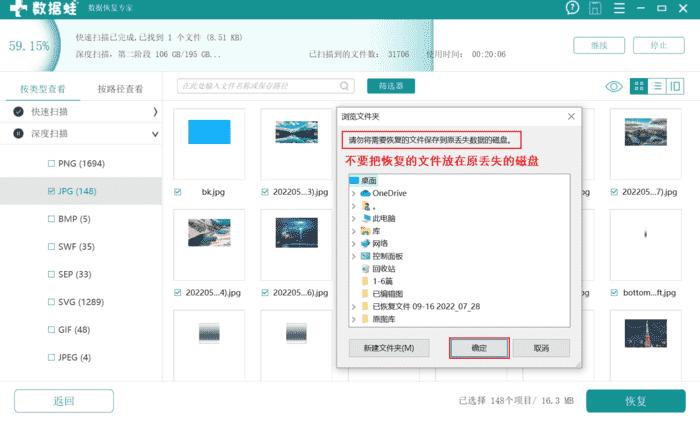Select 网络 in folder tree
This screenshot has height=423, width=700.
tap(380, 244)
